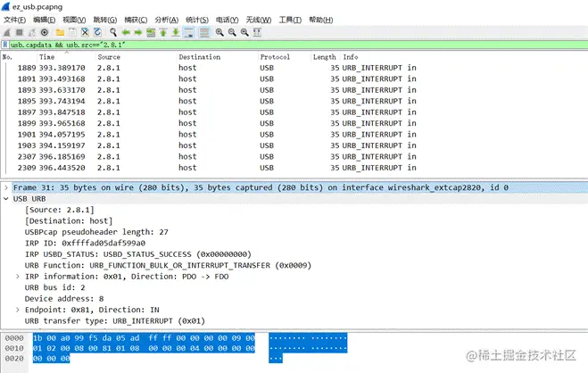Go forward in packet history
The image size is (588, 373).
tap(138, 33)
